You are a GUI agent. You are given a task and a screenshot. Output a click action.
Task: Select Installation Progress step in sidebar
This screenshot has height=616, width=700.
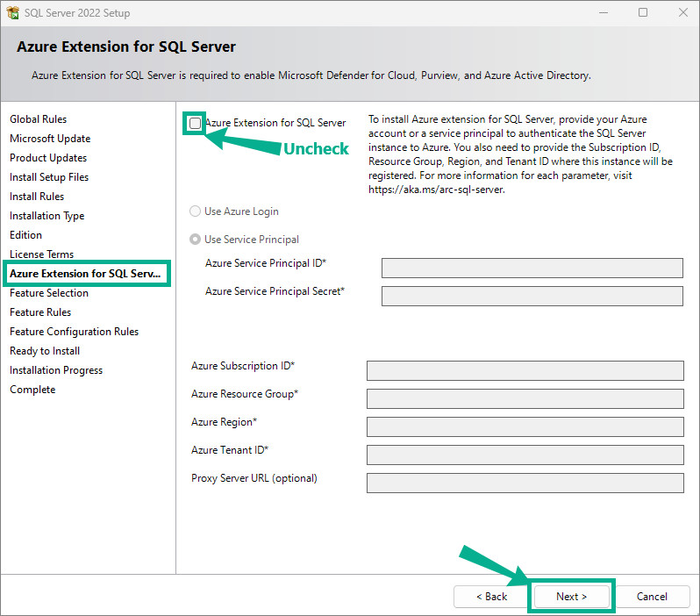pyautogui.click(x=56, y=370)
